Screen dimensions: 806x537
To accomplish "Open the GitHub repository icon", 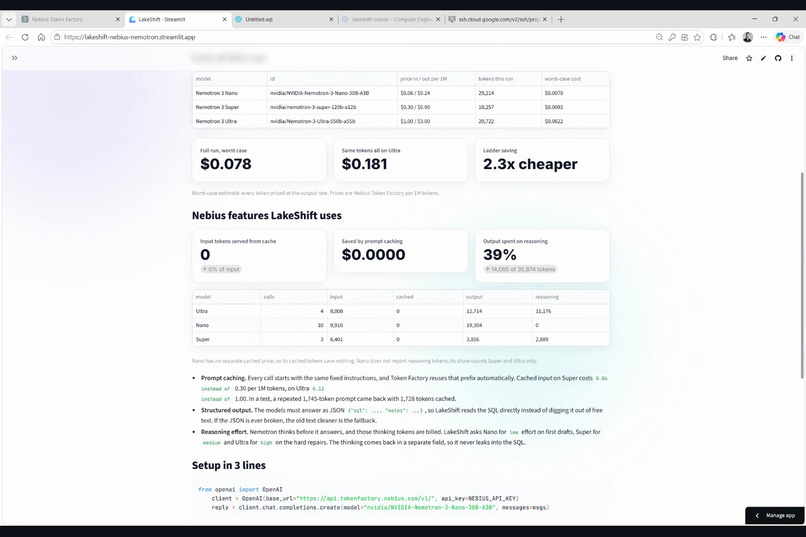I will (778, 58).
